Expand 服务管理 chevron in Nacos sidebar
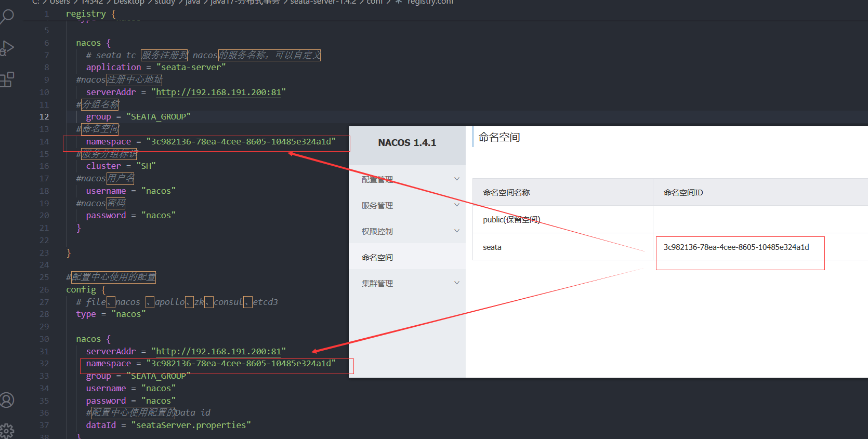The image size is (868, 439). [457, 205]
